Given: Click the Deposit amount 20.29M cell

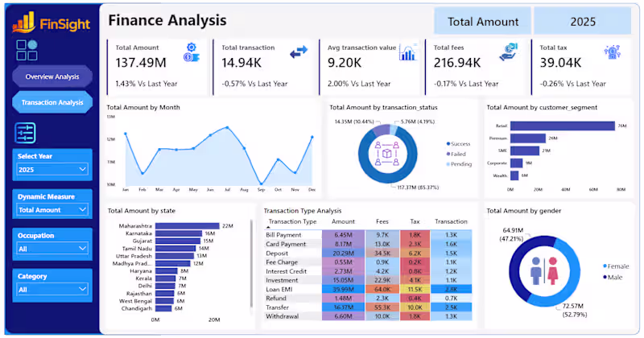Looking at the screenshot, I should pos(343,253).
